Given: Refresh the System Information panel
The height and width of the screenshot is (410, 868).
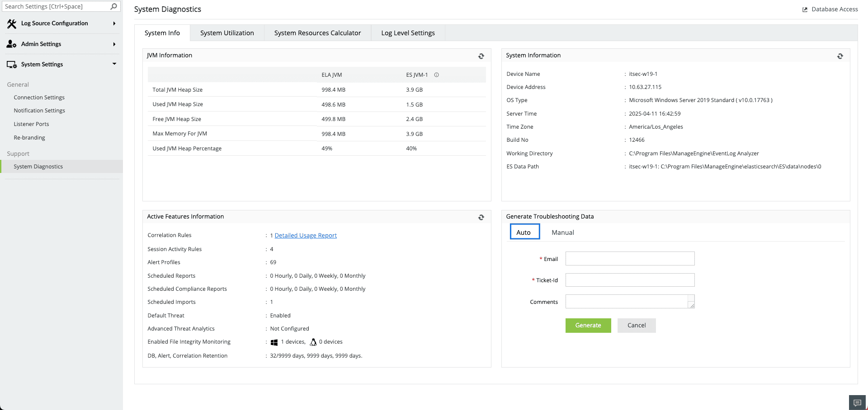Looking at the screenshot, I should [840, 56].
